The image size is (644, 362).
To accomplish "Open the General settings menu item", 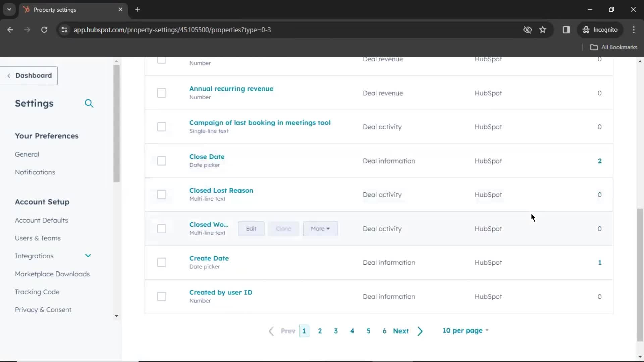I will (26, 154).
